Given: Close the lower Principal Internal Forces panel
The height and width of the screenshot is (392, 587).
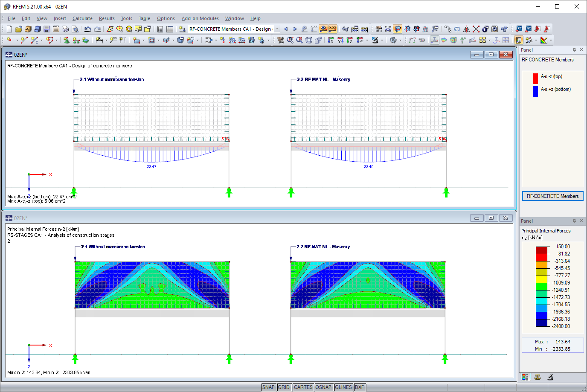Looking at the screenshot, I should click(x=581, y=221).
